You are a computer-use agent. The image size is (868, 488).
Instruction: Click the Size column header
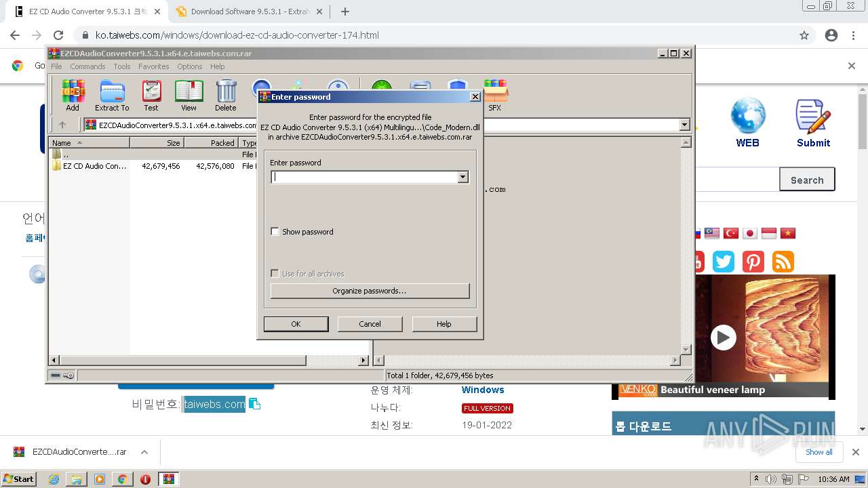pos(157,142)
